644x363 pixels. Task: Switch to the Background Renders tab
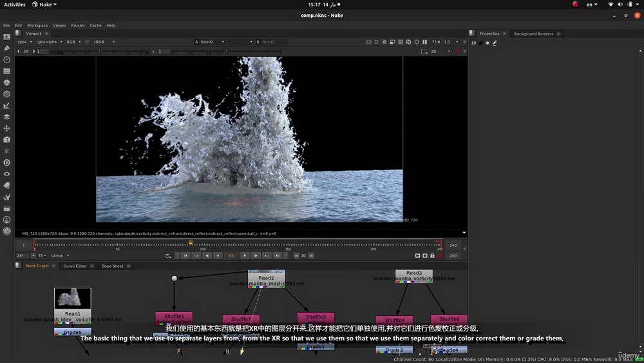pos(533,34)
